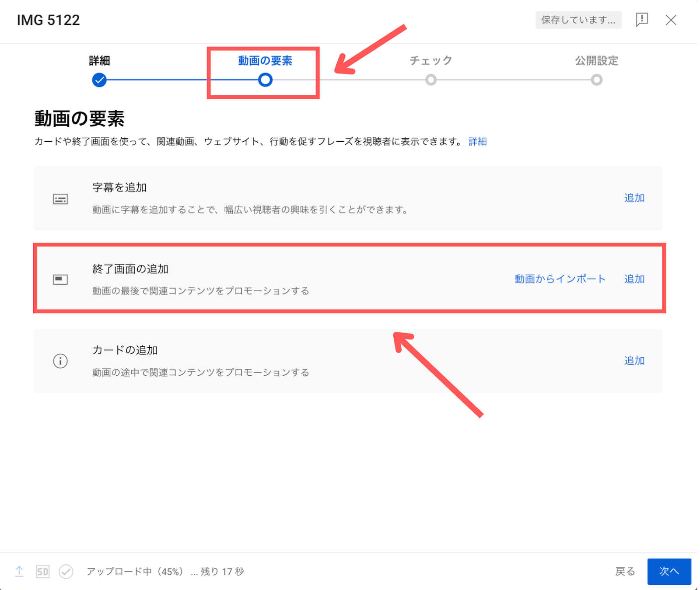Click the upload arrow status icon

pos(19,571)
